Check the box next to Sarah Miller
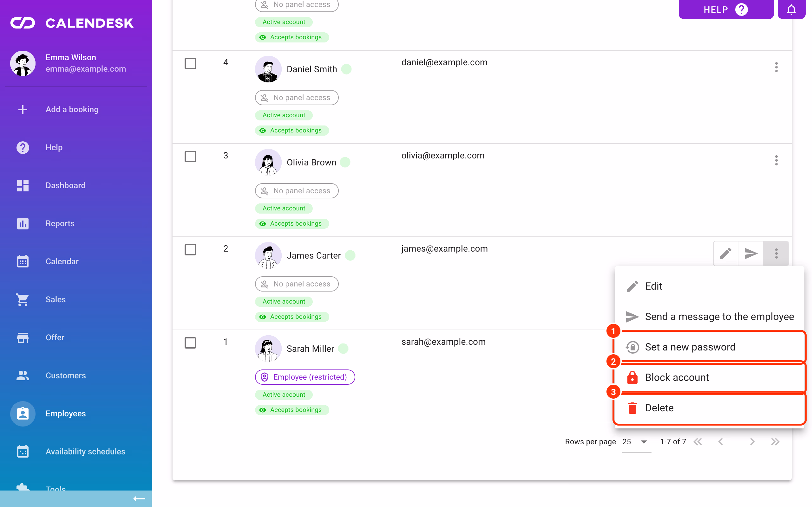The width and height of the screenshot is (812, 507). [190, 343]
